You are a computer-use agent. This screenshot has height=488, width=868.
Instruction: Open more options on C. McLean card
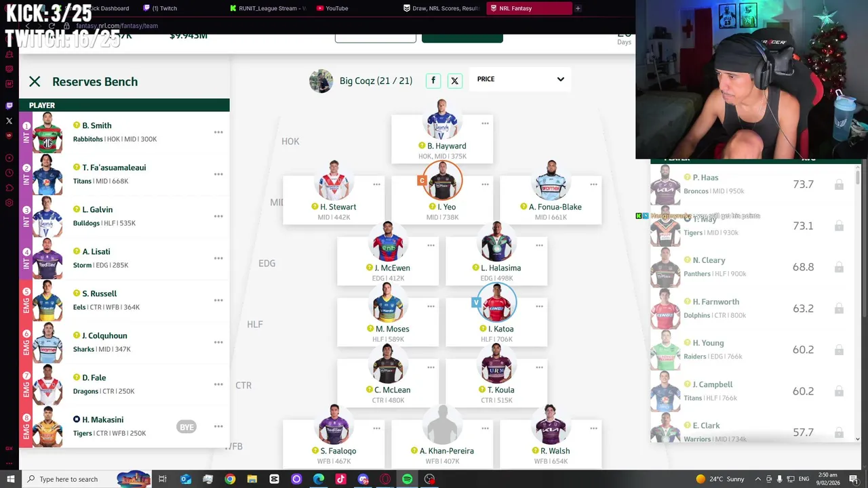click(431, 367)
